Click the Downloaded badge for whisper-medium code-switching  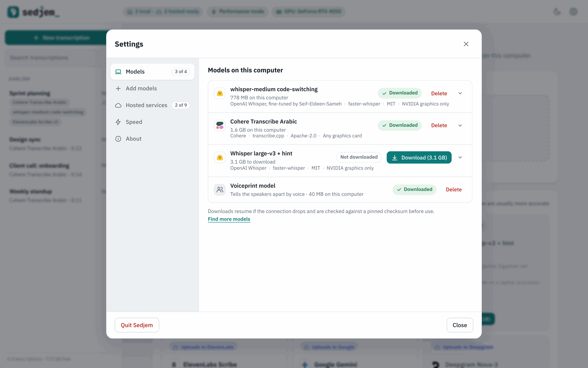(x=400, y=93)
